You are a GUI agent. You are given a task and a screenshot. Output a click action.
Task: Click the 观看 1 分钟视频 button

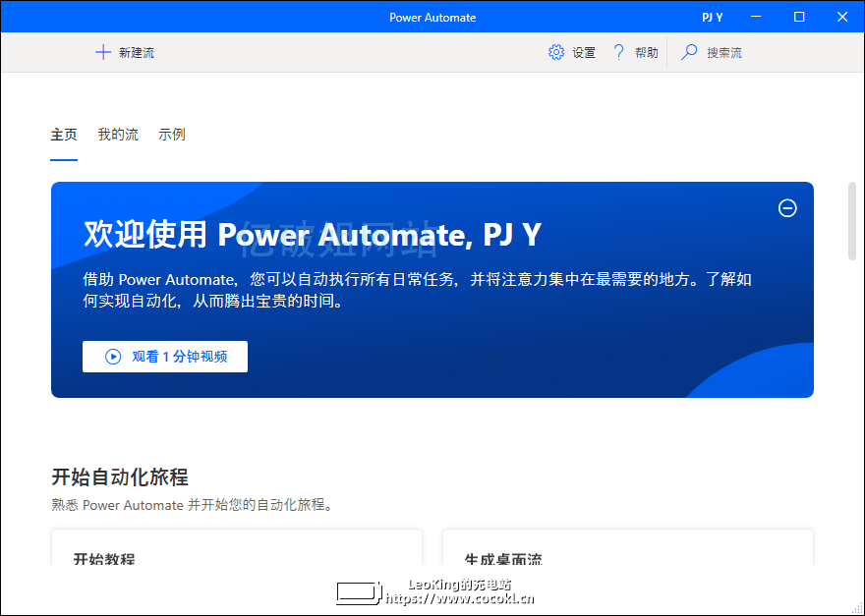pyautogui.click(x=165, y=357)
